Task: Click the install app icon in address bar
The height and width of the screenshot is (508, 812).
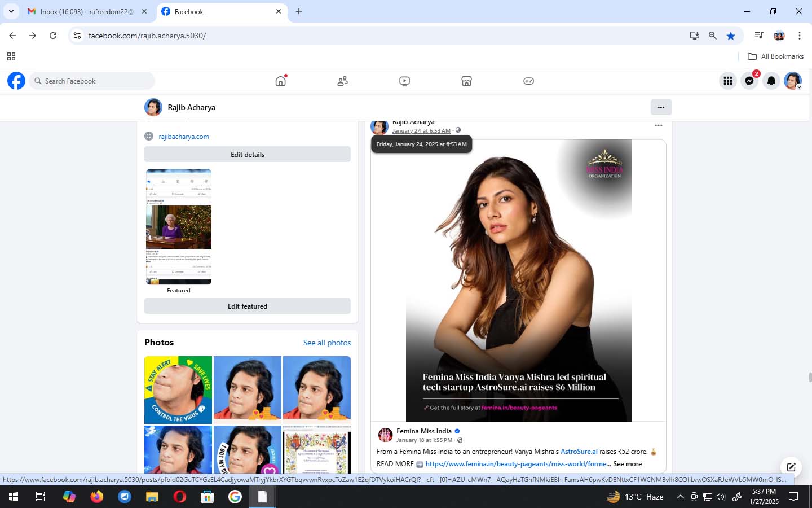Action: pyautogui.click(x=694, y=36)
